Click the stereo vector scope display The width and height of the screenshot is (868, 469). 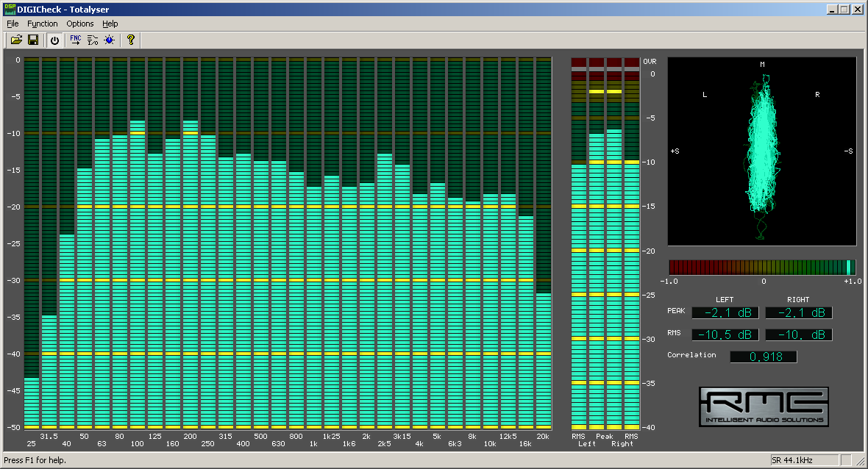tap(762, 151)
